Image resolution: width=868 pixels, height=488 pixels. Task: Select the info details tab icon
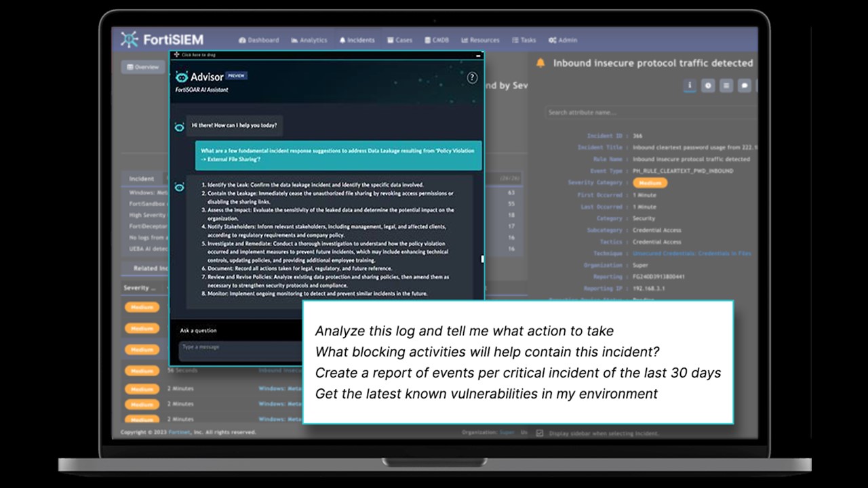[690, 85]
